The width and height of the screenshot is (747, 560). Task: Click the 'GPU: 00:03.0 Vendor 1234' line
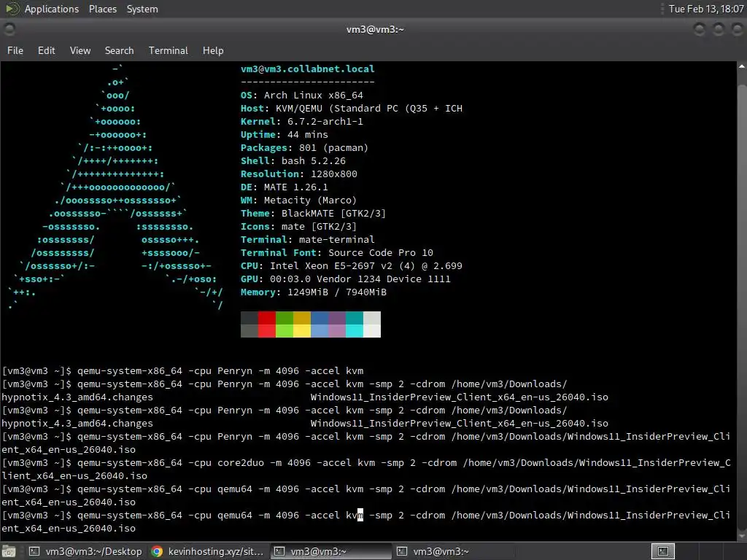(x=345, y=279)
